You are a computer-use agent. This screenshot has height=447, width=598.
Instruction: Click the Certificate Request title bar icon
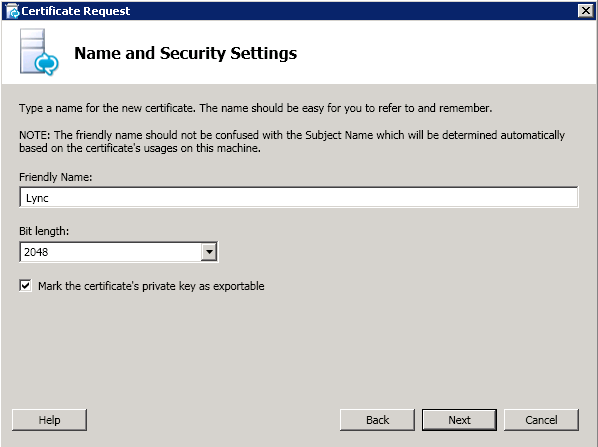[x=12, y=11]
